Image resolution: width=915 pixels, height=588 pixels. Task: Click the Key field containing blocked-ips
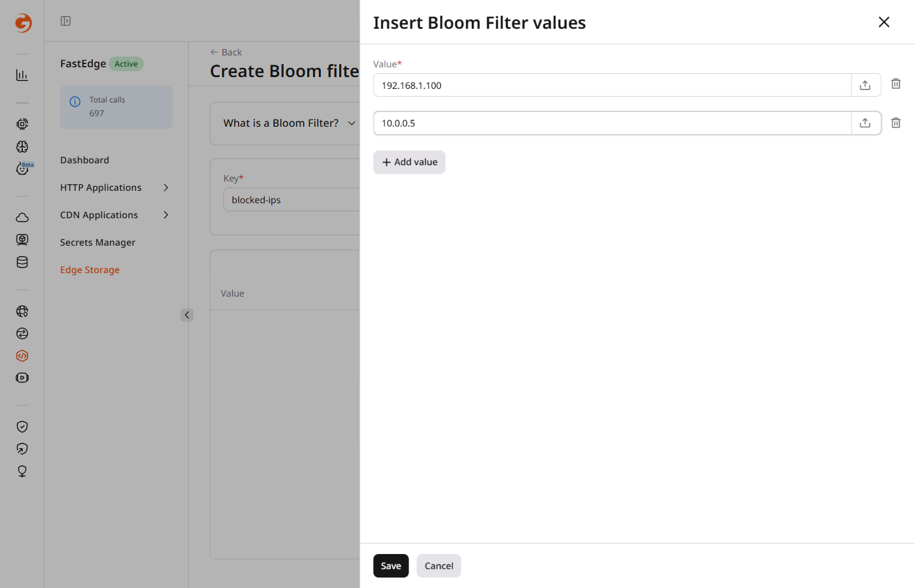coord(291,200)
